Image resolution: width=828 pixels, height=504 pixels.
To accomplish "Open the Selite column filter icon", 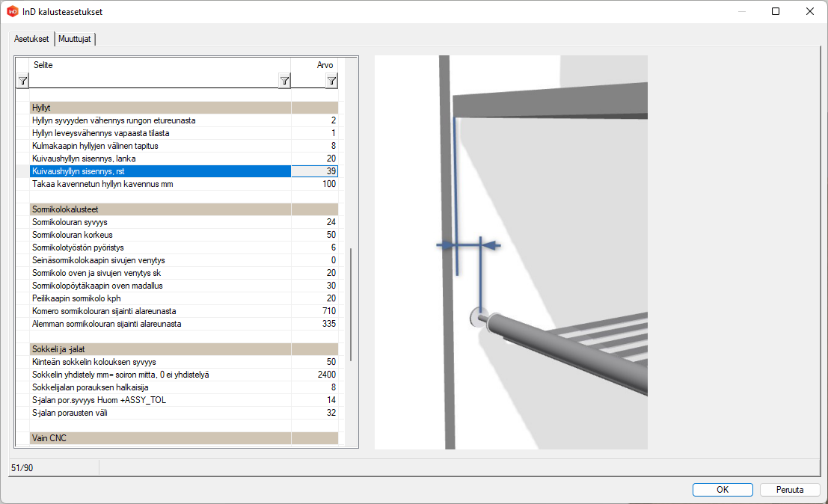I will [x=284, y=81].
